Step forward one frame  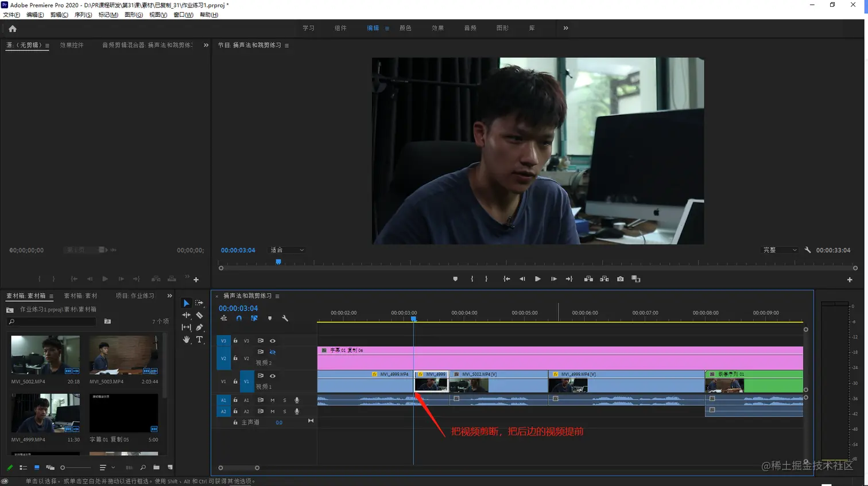(x=554, y=279)
